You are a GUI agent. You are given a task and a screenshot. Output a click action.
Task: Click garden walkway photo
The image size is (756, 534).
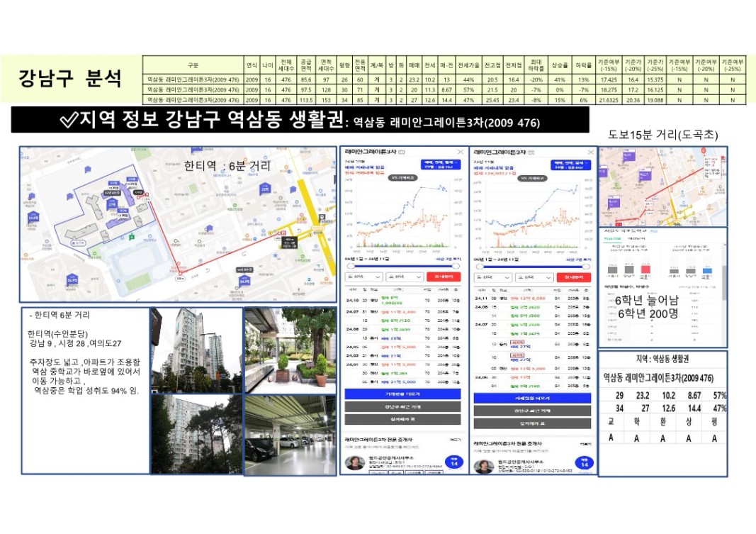290,351
